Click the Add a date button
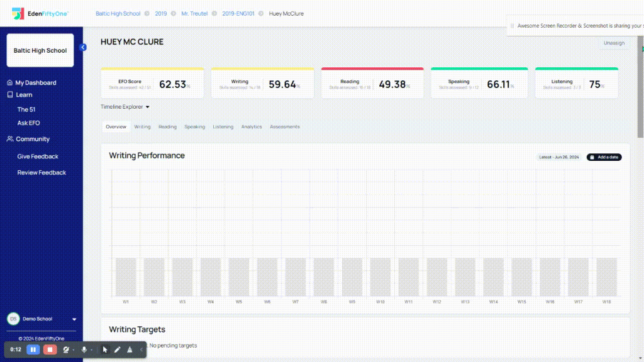Screen dimensions: 644x362 coord(604,157)
